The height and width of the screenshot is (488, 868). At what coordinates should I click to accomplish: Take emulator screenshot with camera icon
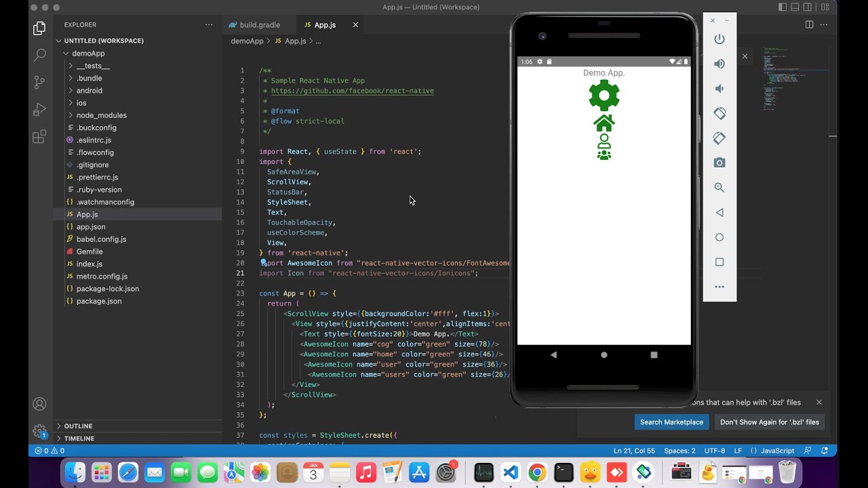point(719,163)
